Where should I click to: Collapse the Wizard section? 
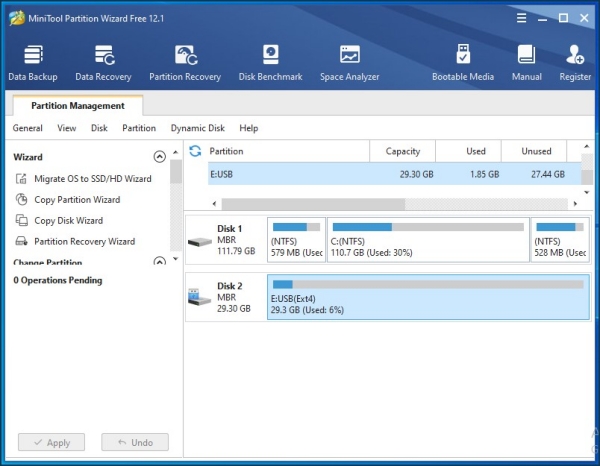tap(160, 157)
